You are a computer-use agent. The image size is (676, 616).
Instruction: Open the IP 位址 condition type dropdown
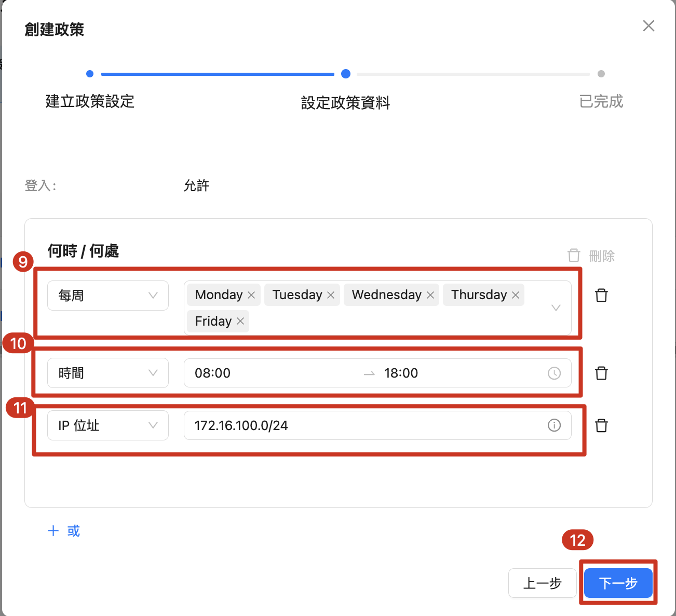pyautogui.click(x=108, y=425)
